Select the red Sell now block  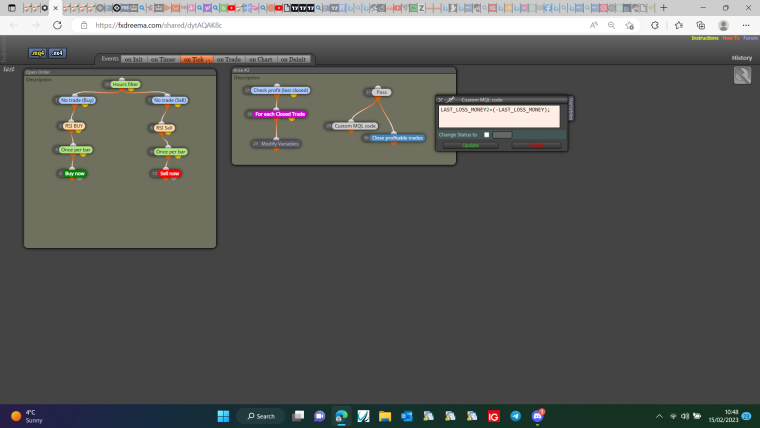point(170,174)
